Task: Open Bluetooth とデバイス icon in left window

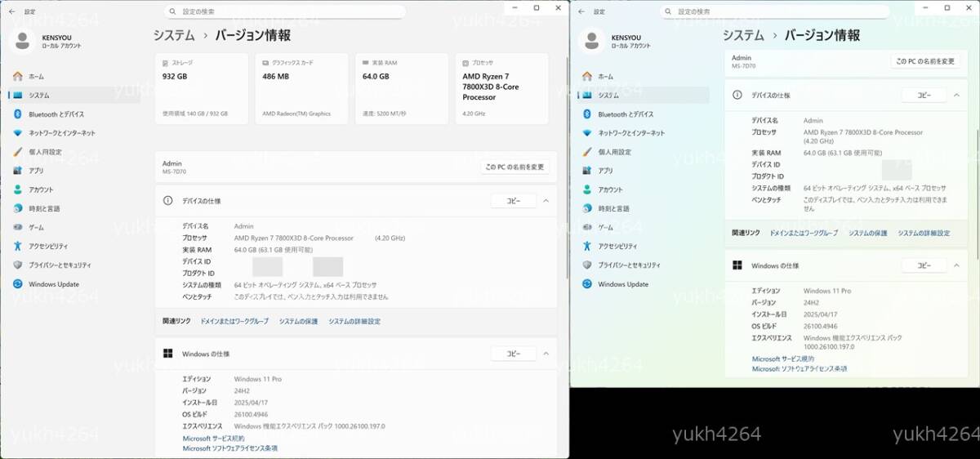Action: [x=17, y=114]
